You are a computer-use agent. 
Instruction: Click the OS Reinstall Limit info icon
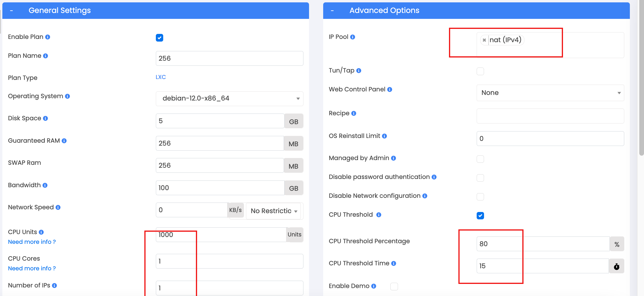coord(384,136)
